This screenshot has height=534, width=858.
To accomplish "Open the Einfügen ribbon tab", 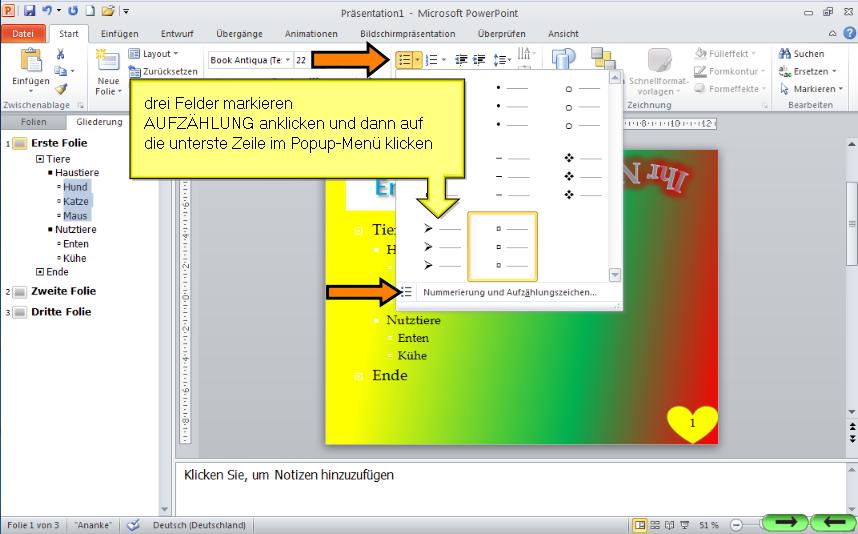I will [119, 33].
